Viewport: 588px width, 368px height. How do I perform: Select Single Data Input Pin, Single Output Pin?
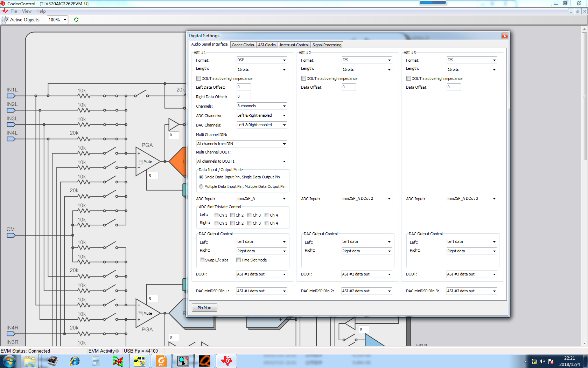tap(201, 177)
